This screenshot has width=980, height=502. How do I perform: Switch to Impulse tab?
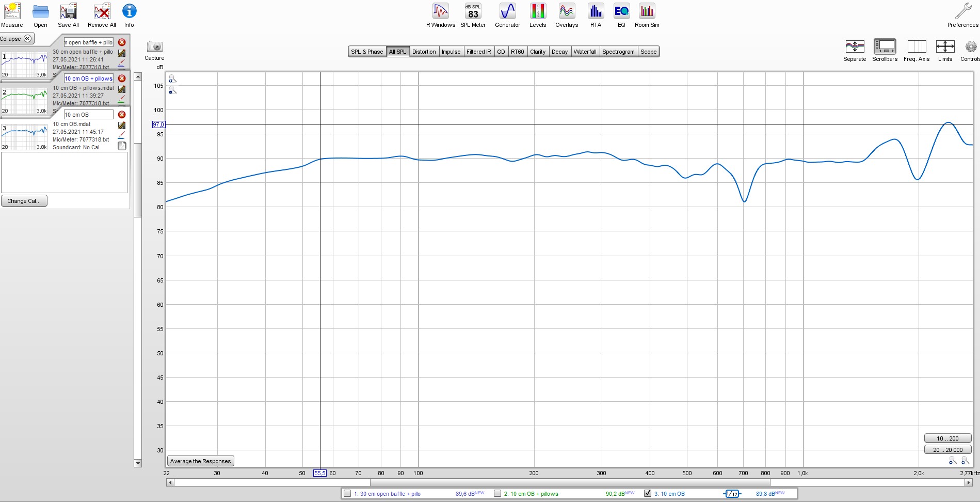tap(451, 52)
